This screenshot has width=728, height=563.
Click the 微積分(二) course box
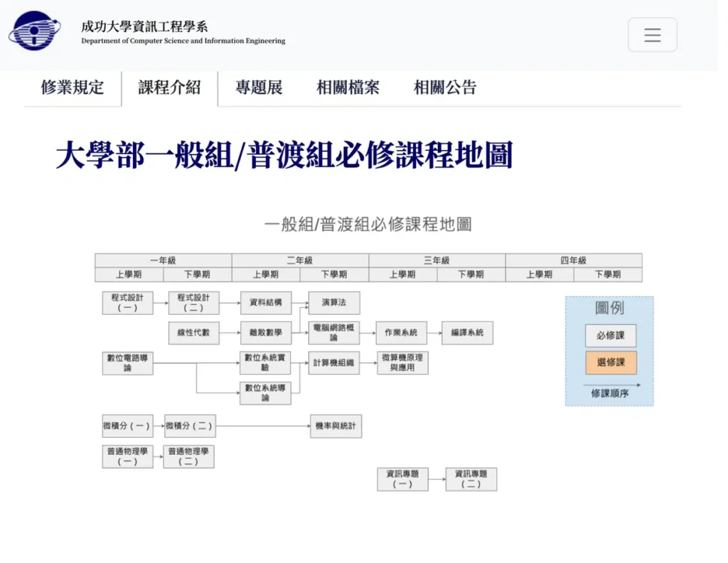(x=190, y=426)
